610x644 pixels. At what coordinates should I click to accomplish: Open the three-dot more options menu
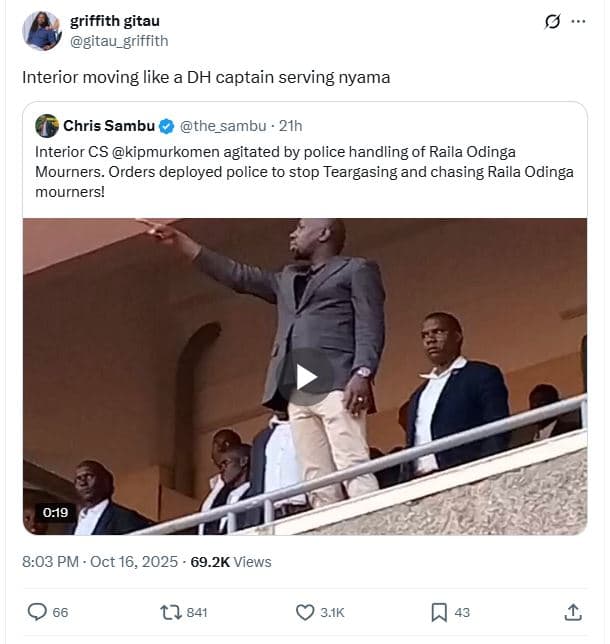[579, 21]
